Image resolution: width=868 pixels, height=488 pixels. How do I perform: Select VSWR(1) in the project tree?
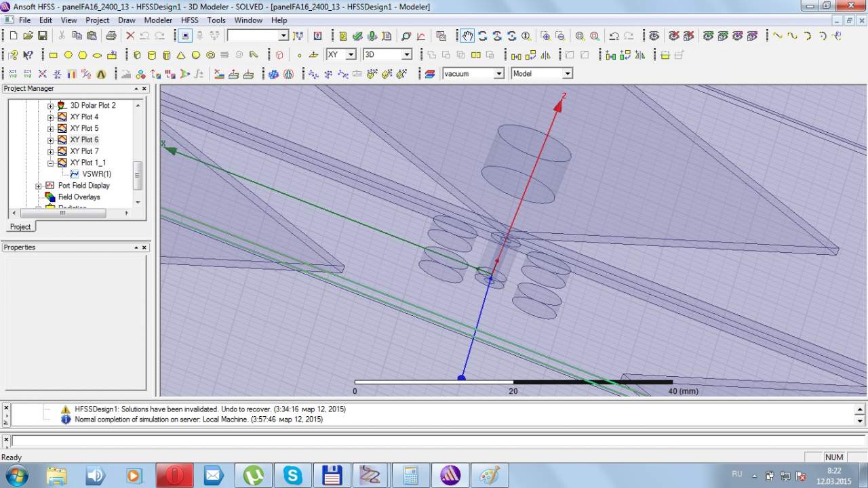(96, 174)
